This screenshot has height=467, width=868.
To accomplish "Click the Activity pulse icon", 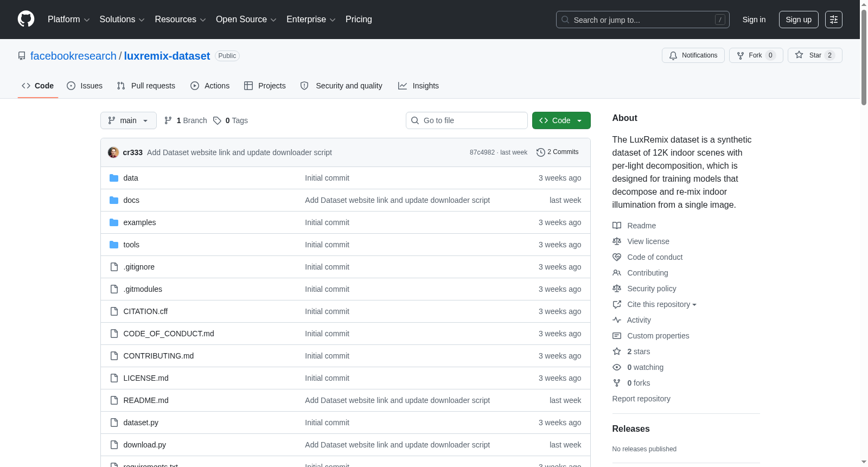I will 617,320.
